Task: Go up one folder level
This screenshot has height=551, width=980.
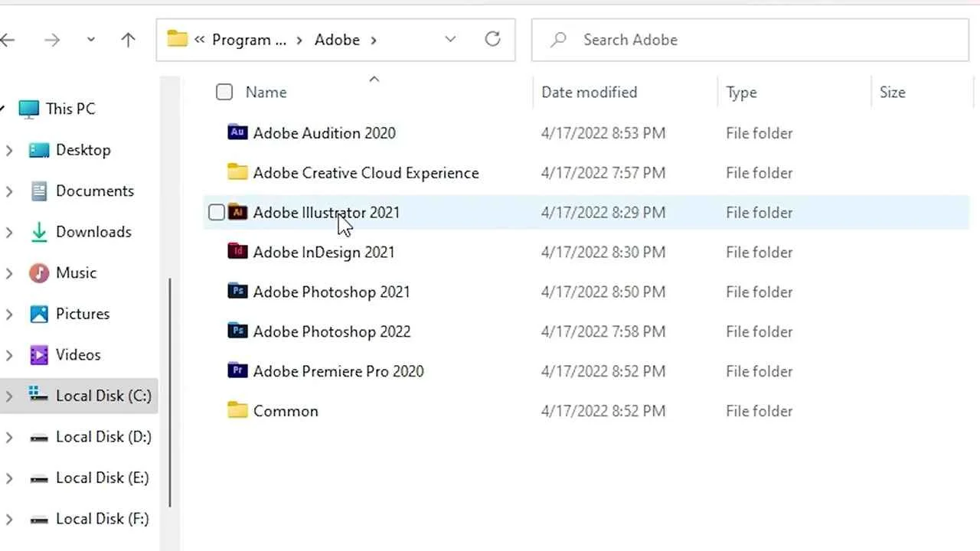Action: (128, 40)
